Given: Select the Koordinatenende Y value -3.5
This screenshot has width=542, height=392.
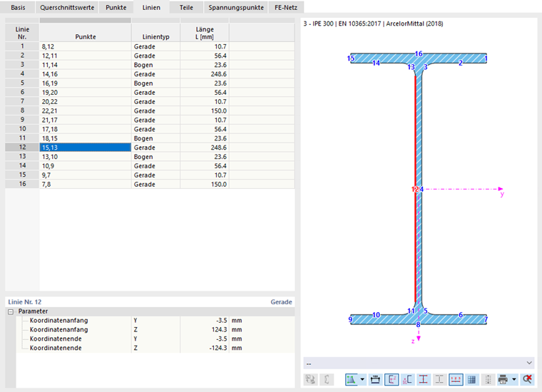Looking at the screenshot, I should (205, 339).
